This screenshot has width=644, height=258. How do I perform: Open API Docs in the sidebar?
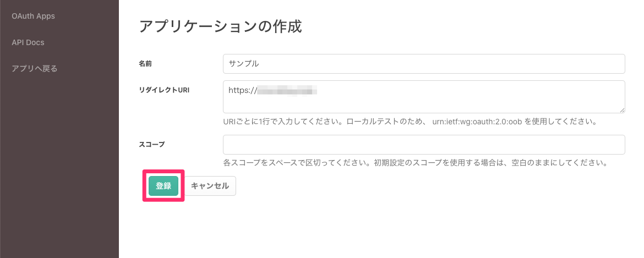28,42
